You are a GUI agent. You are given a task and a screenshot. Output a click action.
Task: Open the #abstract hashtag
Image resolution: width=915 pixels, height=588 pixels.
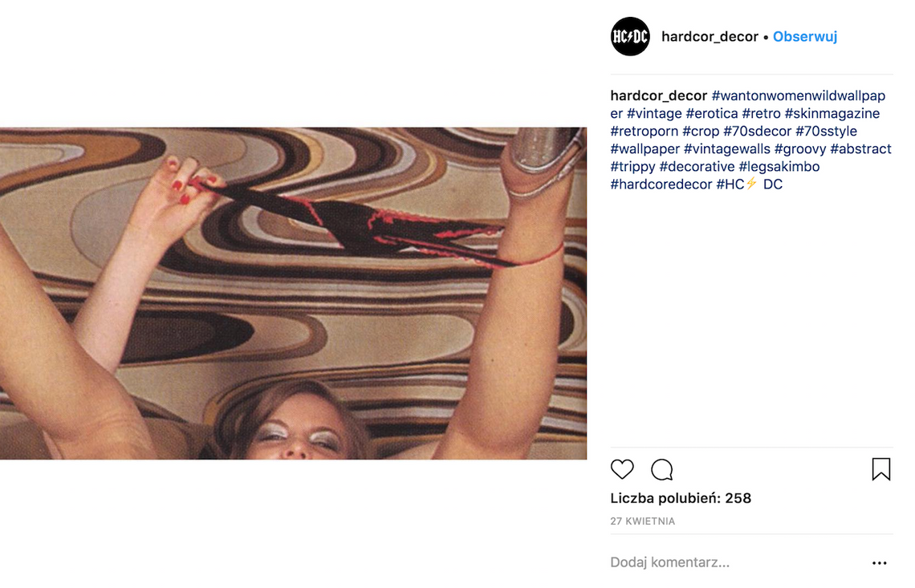click(x=860, y=148)
